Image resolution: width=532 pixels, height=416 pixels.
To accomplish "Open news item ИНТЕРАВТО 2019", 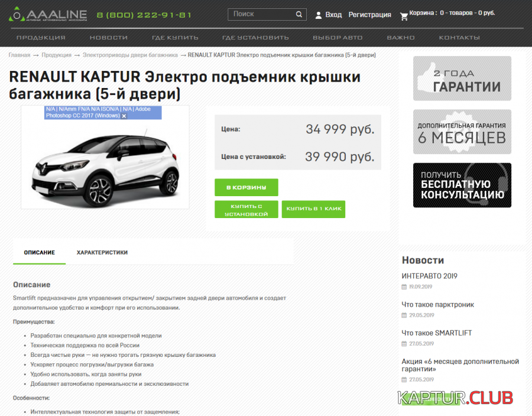I will 430,276.
